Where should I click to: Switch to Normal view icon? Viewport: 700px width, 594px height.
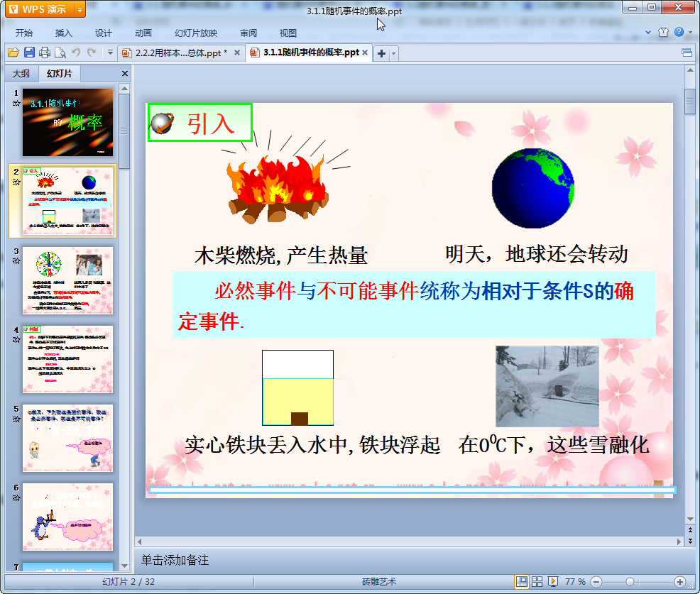pyautogui.click(x=521, y=581)
